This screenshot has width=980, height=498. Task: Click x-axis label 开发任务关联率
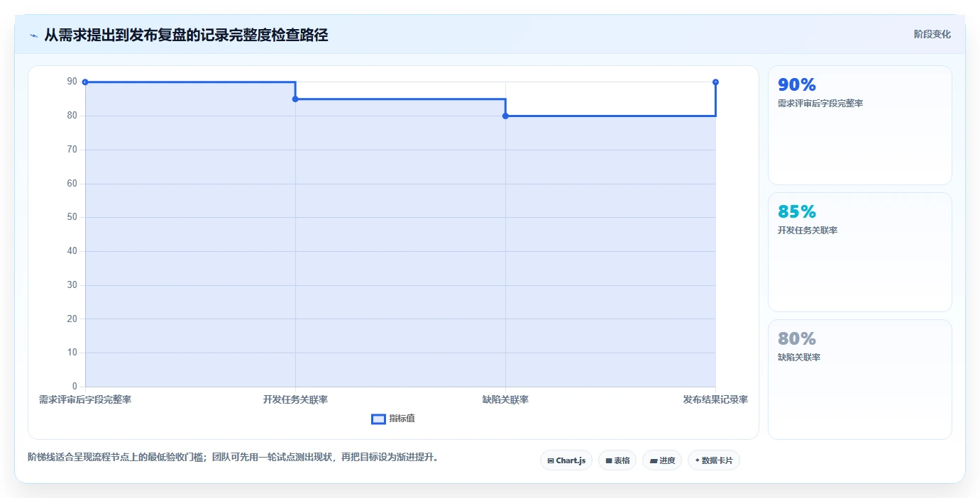[295, 399]
